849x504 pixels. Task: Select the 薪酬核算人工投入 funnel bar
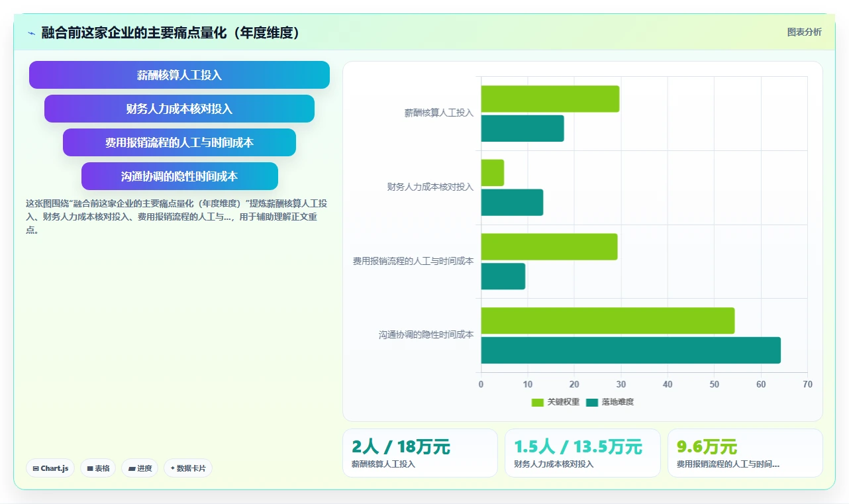point(179,75)
